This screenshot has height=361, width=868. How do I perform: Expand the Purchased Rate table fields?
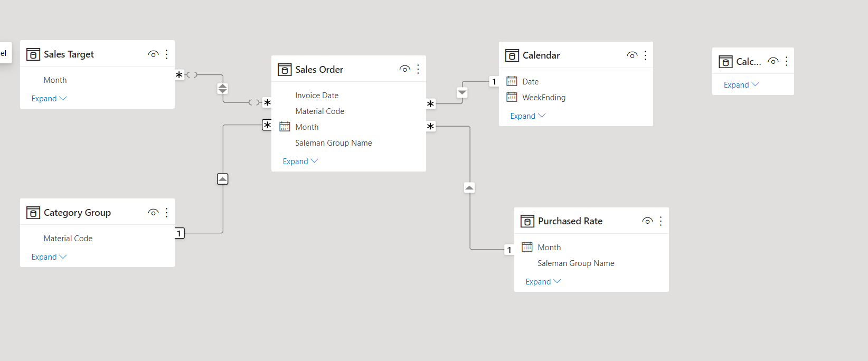[x=543, y=282]
